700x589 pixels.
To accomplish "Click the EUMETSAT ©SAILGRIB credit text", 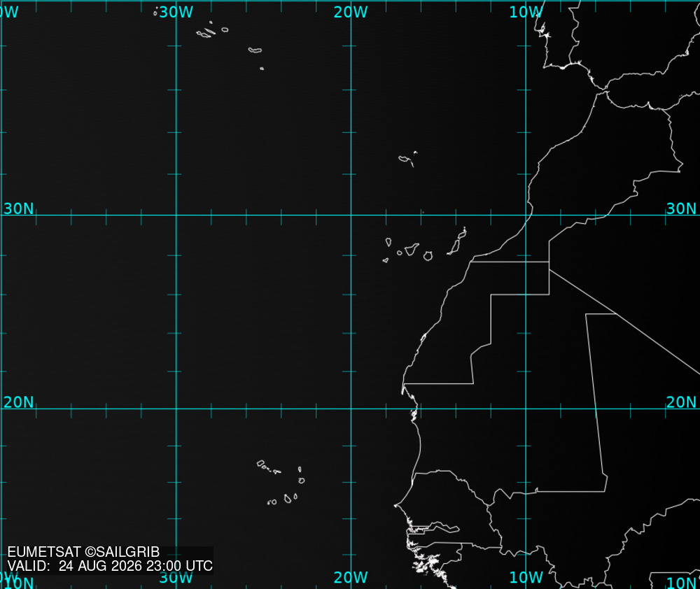I will click(83, 552).
